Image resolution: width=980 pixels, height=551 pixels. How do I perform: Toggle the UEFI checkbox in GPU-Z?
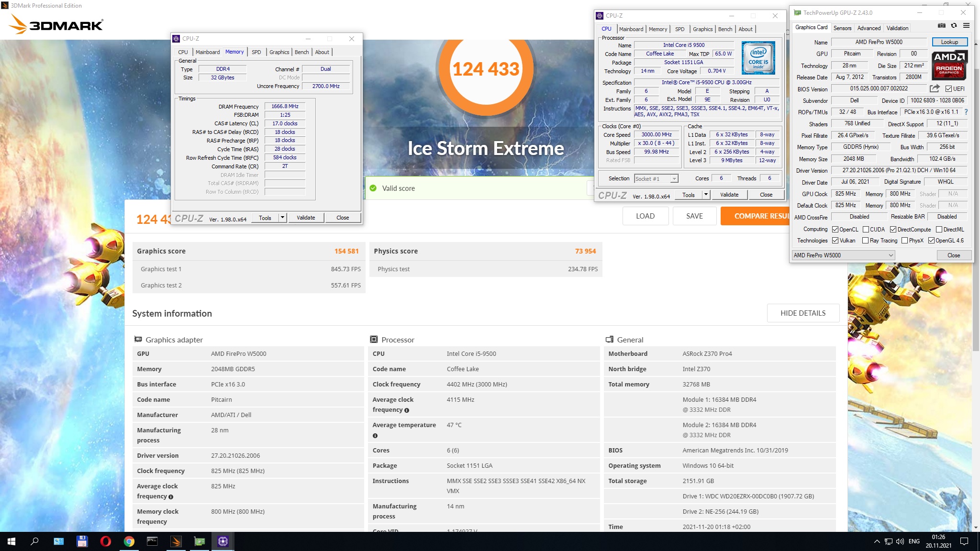click(948, 88)
